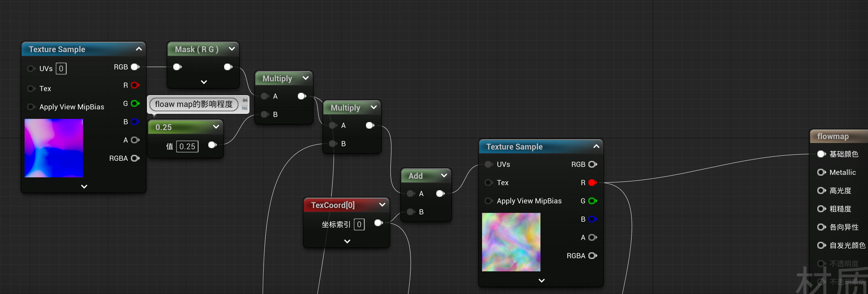The image size is (868, 294).
Task: Click RGBA output pin of left Texture Sample
Action: (135, 158)
